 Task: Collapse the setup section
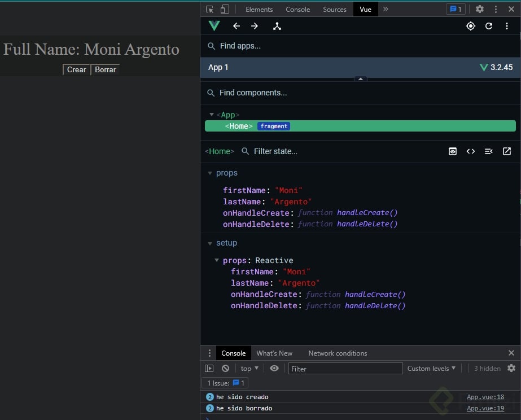click(x=209, y=243)
